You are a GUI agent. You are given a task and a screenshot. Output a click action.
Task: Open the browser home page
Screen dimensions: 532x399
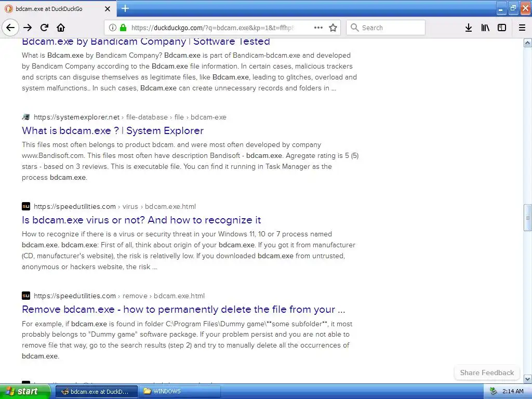click(x=61, y=28)
